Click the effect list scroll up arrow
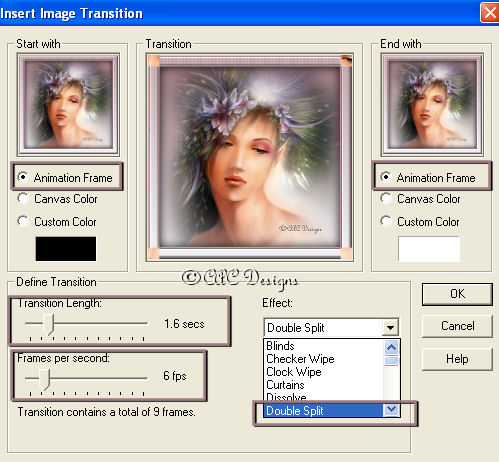Image resolution: width=499 pixels, height=462 pixels. (x=391, y=348)
